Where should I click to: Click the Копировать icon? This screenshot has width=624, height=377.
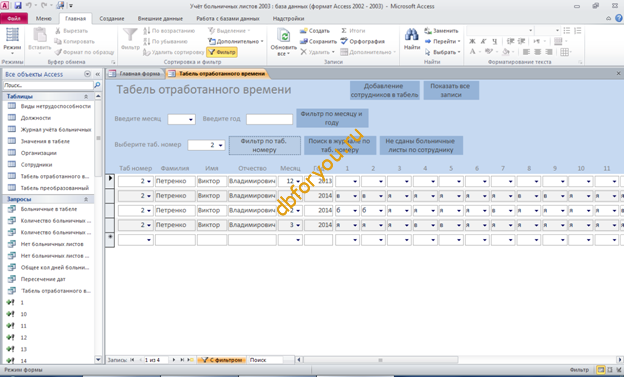pyautogui.click(x=58, y=41)
